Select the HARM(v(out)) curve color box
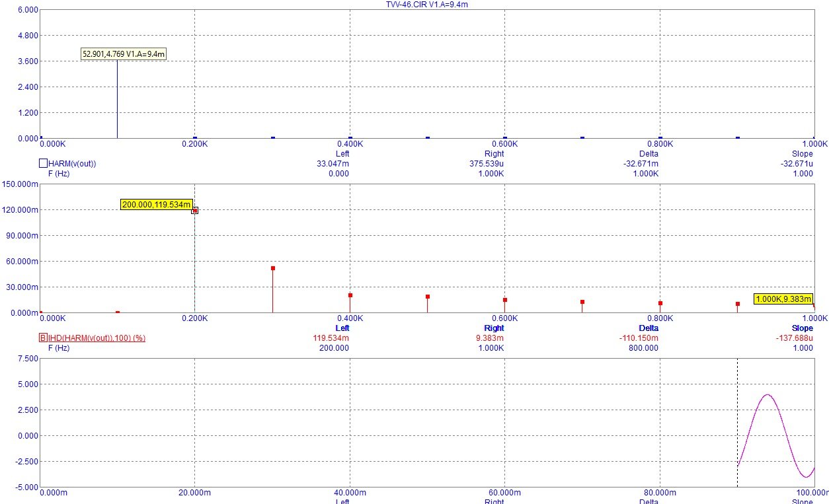 [x=43, y=163]
